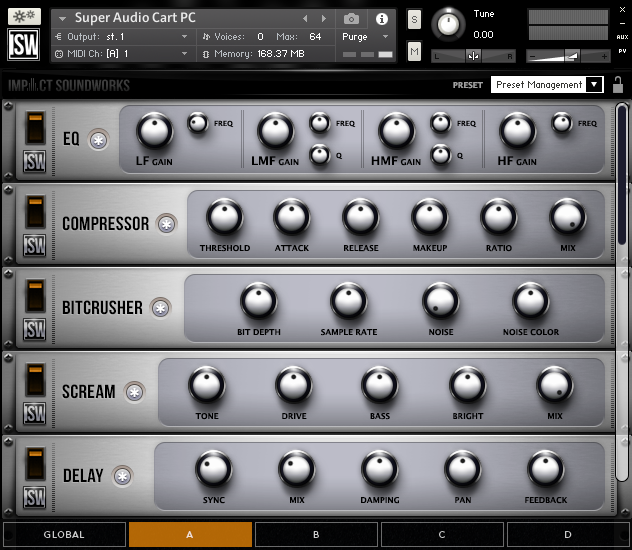The image size is (632, 550).
Task: Solo the instrument with the S button
Action: click(414, 19)
